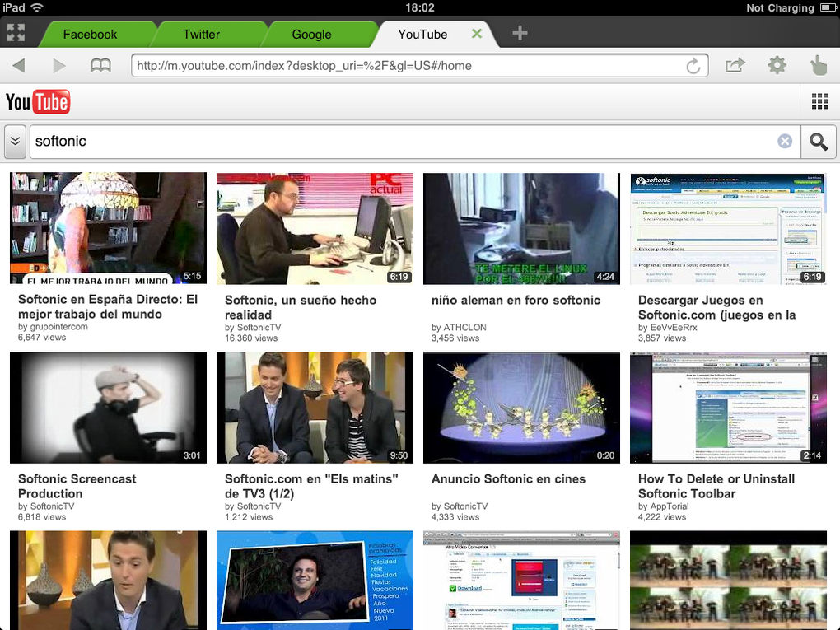Click the softonic search field
This screenshot has height=630, width=840.
point(415,142)
